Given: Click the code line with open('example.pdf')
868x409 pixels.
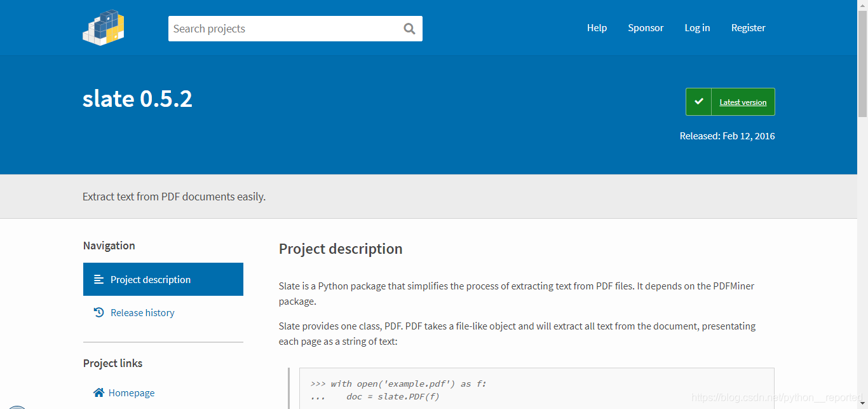Looking at the screenshot, I should click(398, 384).
